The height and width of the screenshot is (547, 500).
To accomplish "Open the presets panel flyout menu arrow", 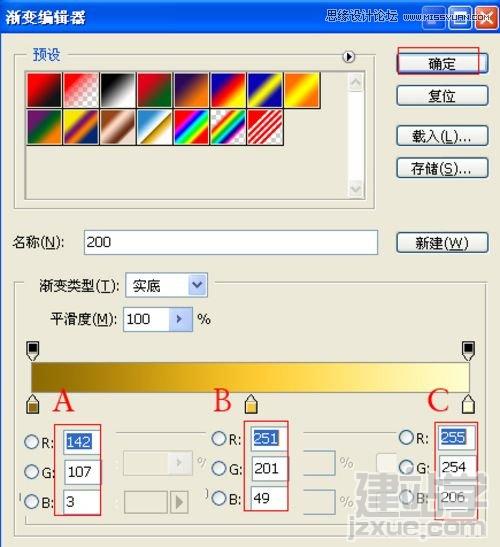I will click(x=349, y=57).
